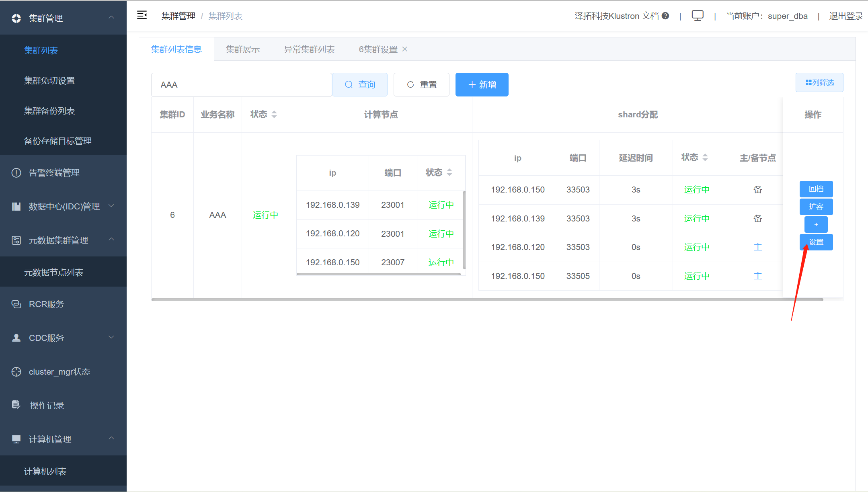Open the 列筛选 column filter
Screen dimensions: 868x492
point(819,82)
